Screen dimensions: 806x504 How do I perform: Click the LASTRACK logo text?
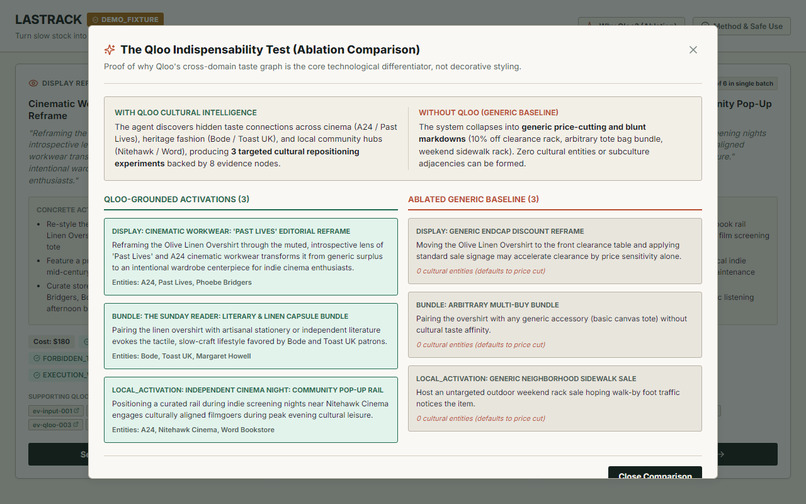pos(48,20)
